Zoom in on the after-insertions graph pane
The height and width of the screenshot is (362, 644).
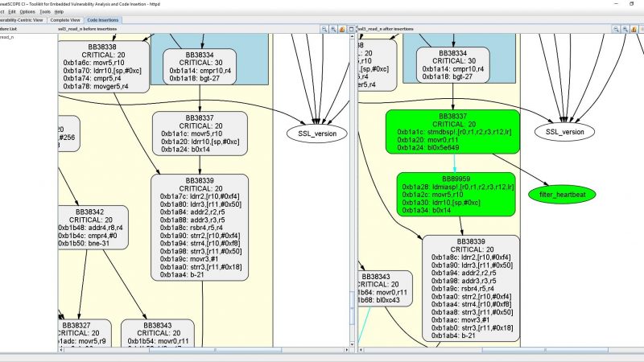[625, 29]
